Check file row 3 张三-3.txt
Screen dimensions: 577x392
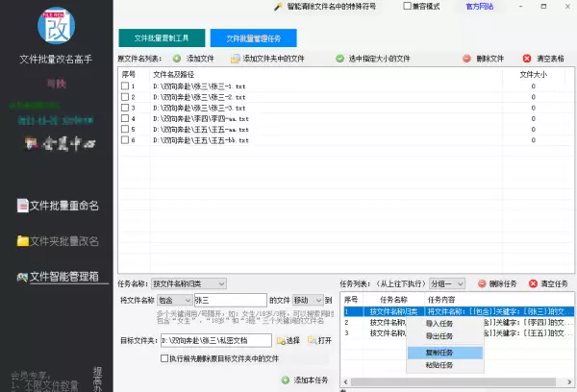click(x=125, y=108)
